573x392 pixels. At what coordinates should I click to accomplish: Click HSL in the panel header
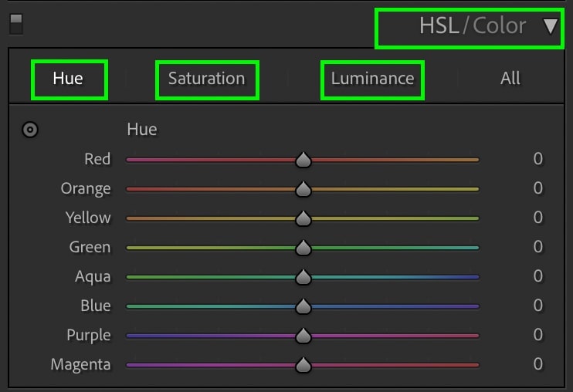pos(439,26)
